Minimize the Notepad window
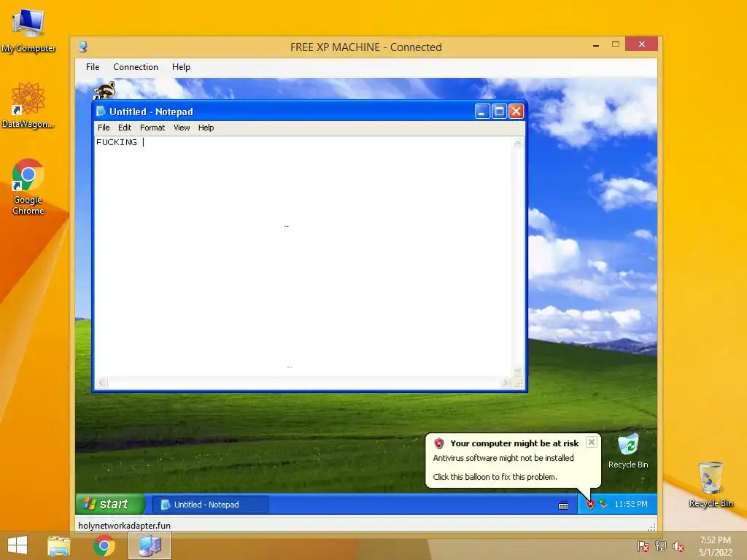Image resolution: width=747 pixels, height=560 pixels. [x=482, y=112]
